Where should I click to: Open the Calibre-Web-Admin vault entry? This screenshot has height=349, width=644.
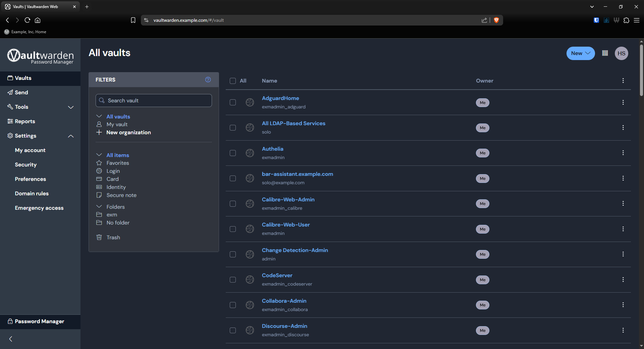point(288,199)
